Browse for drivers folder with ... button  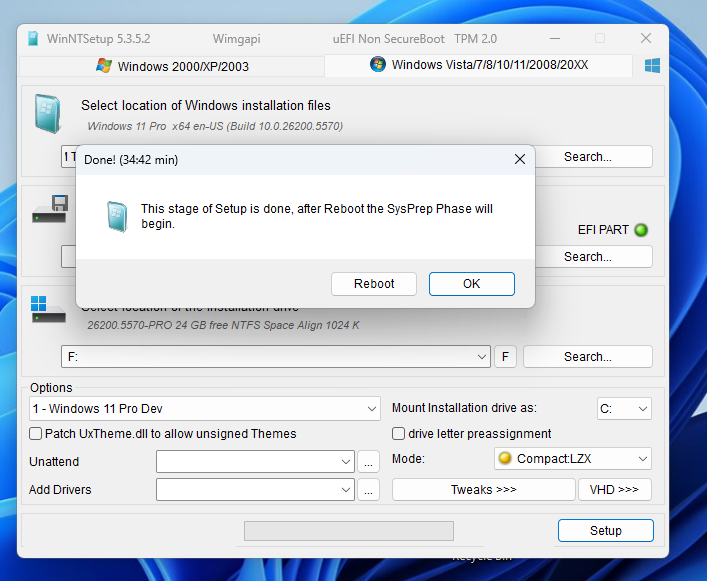pos(368,490)
